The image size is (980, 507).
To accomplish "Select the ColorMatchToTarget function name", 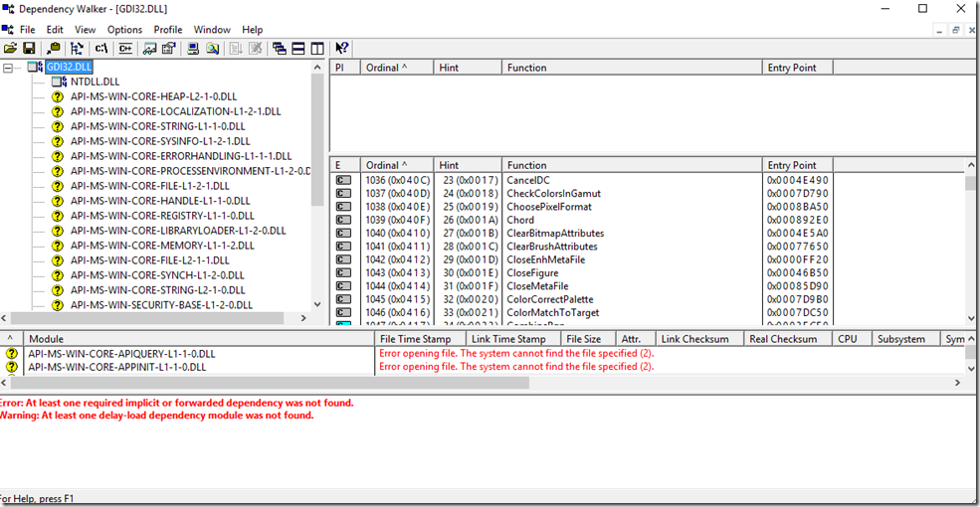I will click(x=552, y=313).
